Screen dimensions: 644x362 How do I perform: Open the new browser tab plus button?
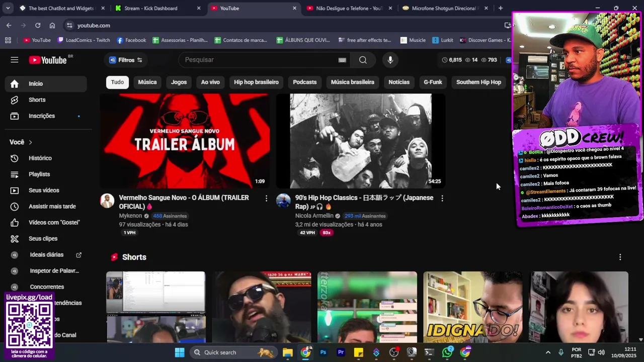pos(500,8)
